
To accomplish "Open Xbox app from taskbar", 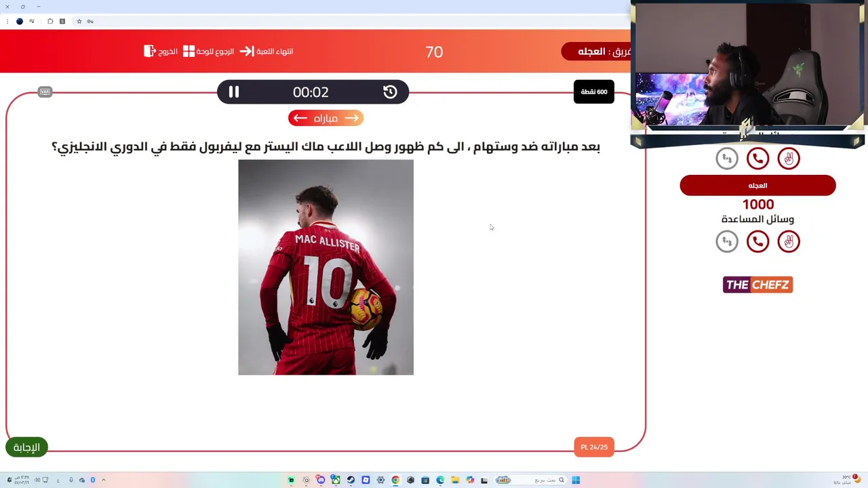I will tap(336, 480).
